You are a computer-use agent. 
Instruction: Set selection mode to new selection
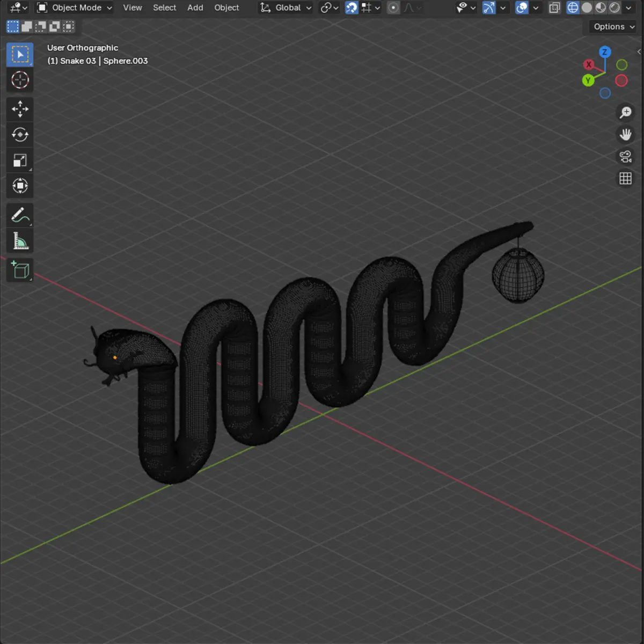[13, 26]
